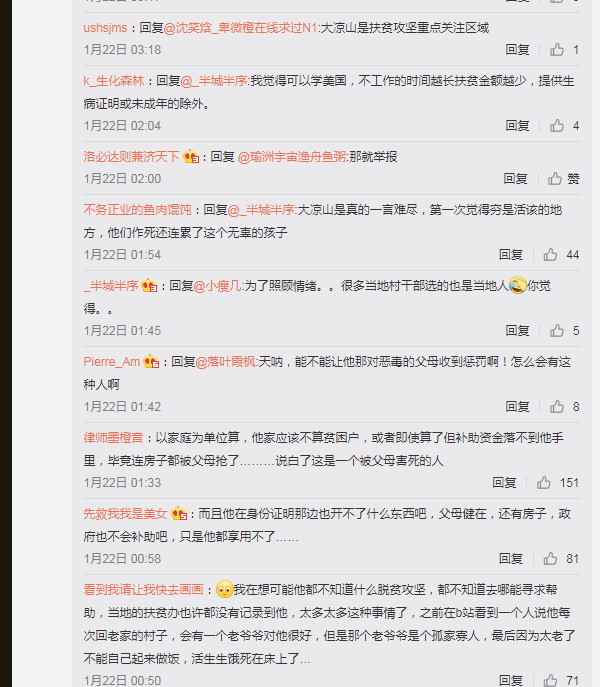600x687 pixels.
Task: Click the laughing-crying emoji in _半城半序's comment
Action: [517, 285]
